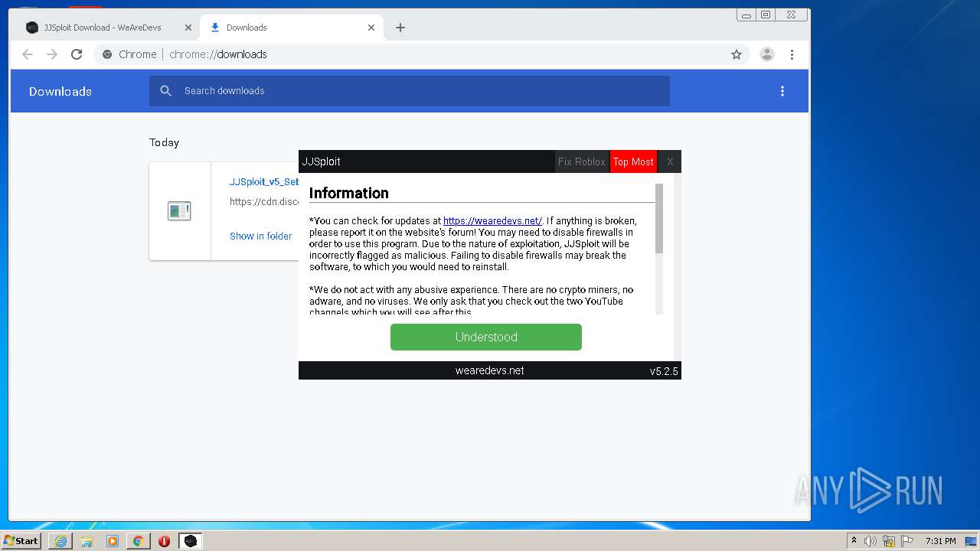Click the Action Center flag icon

coord(907,541)
